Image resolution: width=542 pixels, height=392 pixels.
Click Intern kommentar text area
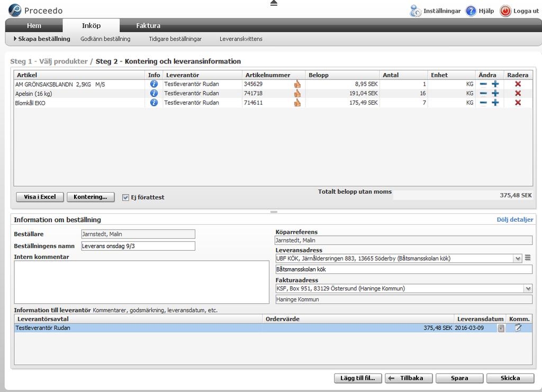point(141,282)
